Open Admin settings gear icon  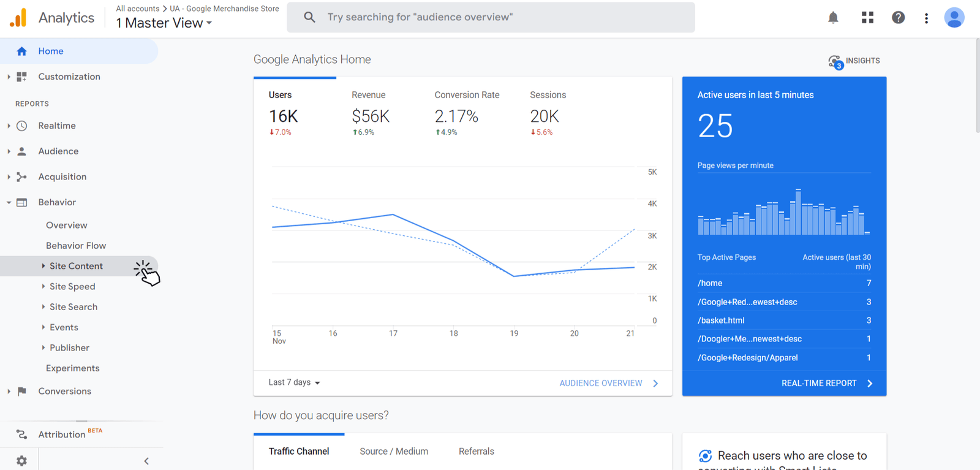click(x=21, y=461)
